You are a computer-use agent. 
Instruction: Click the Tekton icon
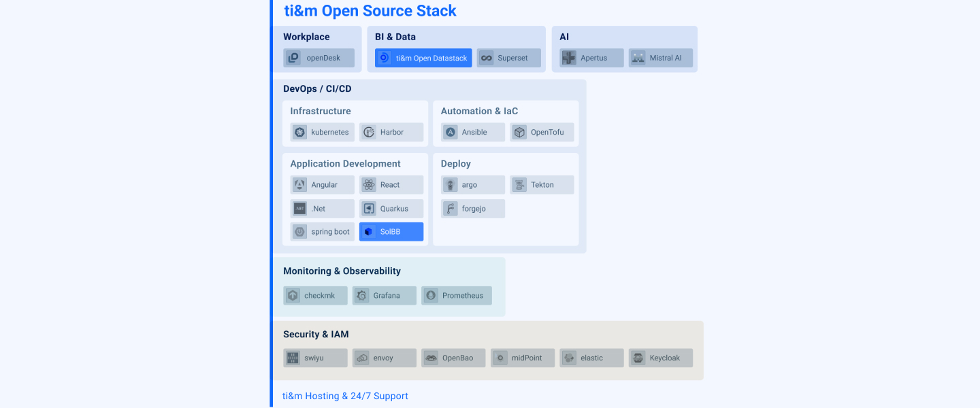point(519,185)
